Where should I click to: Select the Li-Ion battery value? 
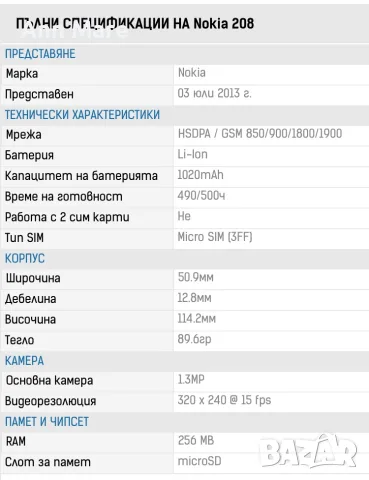pyautogui.click(x=193, y=155)
